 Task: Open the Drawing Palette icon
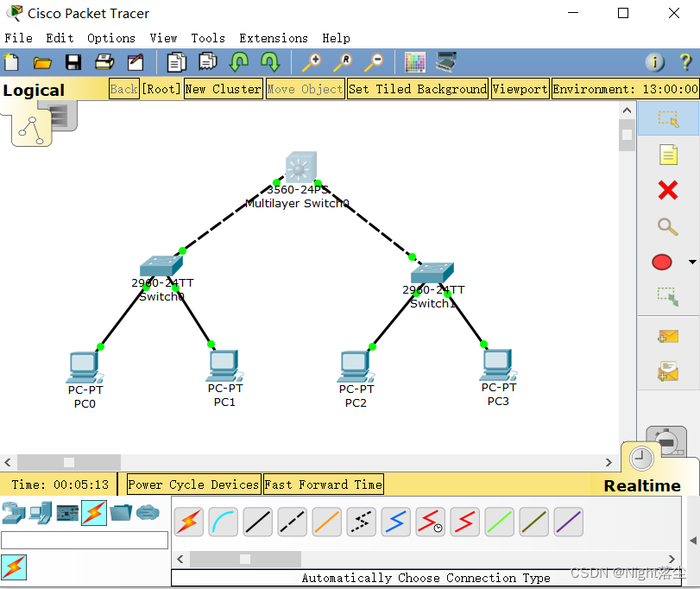click(x=414, y=62)
